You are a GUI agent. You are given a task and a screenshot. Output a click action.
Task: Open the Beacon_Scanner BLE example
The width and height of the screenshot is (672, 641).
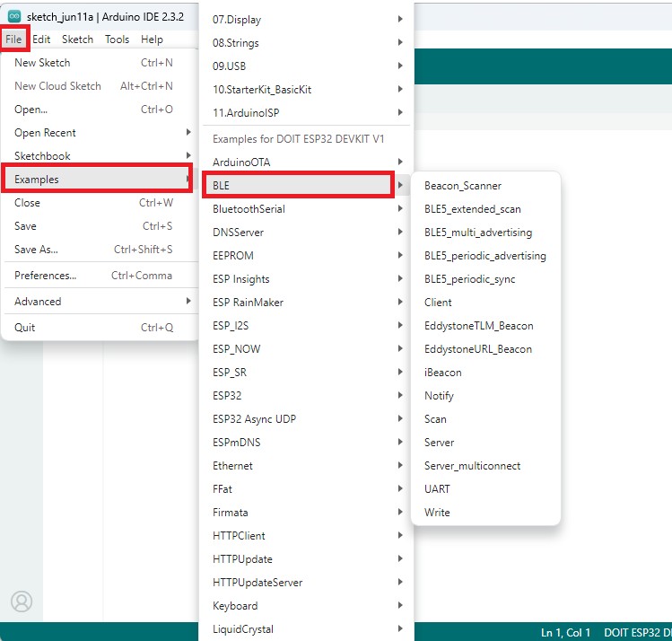click(463, 186)
